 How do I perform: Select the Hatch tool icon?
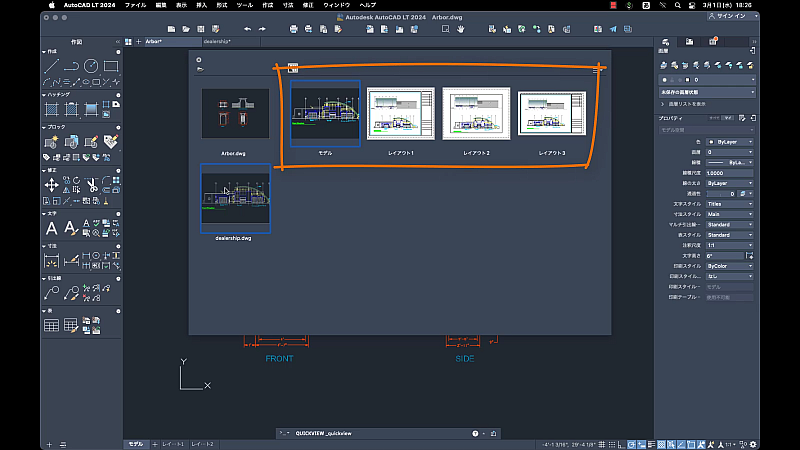52,109
